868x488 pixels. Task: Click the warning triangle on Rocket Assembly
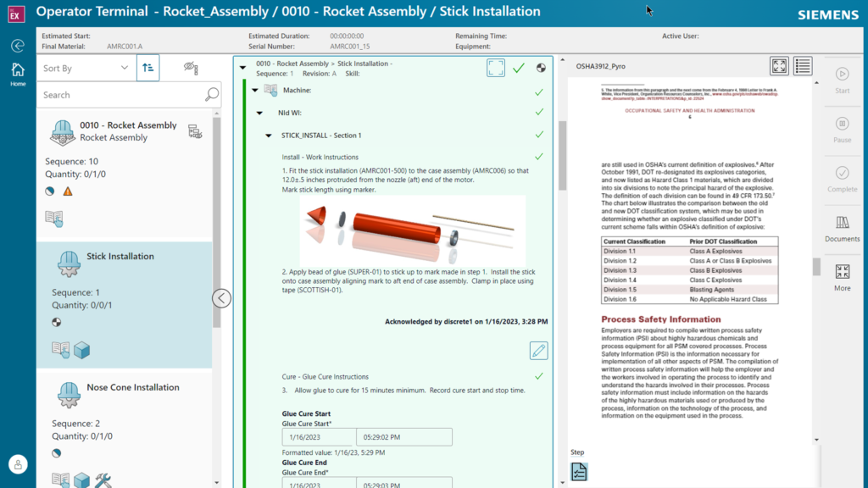coord(68,191)
